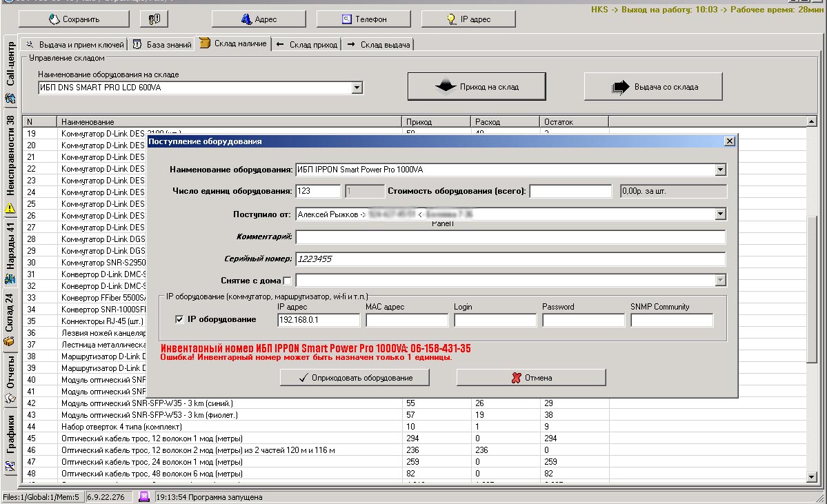The height and width of the screenshot is (504, 827).
Task: Click the Отмена button
Action: pyautogui.click(x=531, y=377)
